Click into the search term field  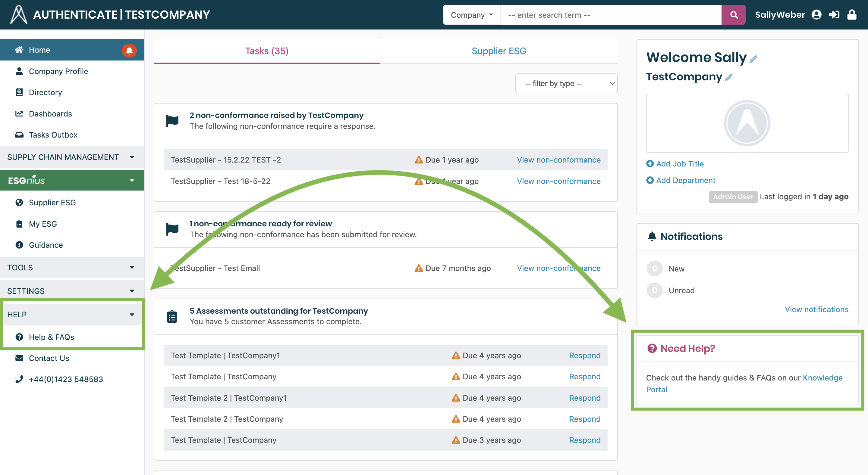(x=611, y=15)
